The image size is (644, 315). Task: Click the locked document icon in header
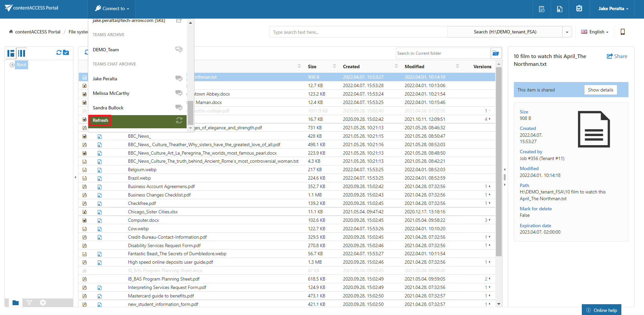pyautogui.click(x=560, y=9)
